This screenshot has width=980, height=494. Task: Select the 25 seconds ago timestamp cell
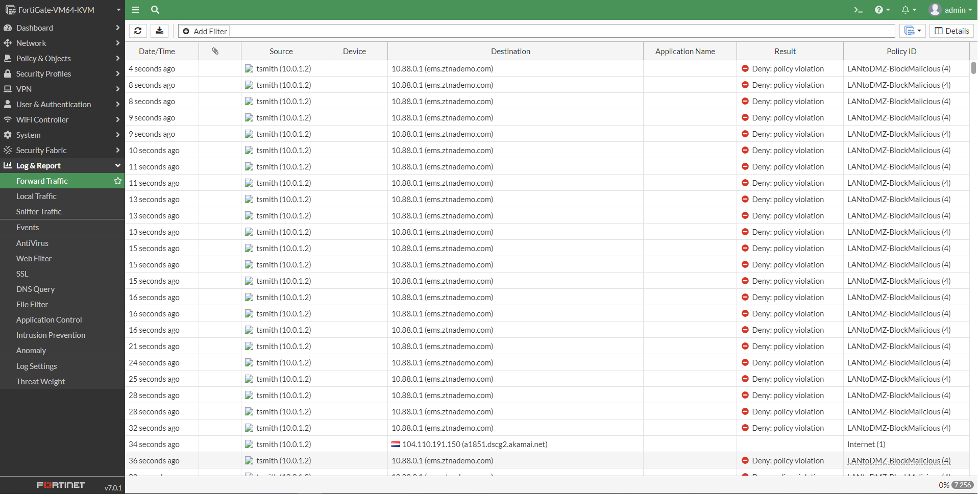tap(162, 379)
